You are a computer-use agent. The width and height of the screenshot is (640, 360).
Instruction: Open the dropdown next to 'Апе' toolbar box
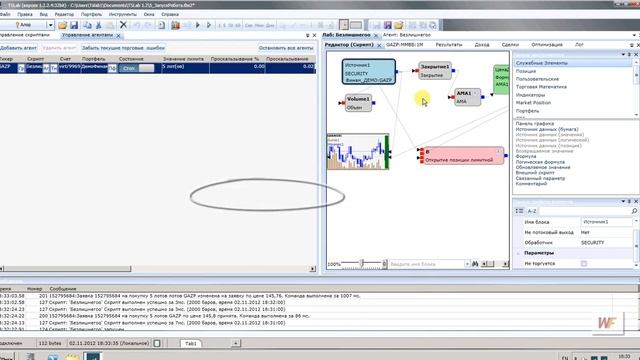coord(50,25)
